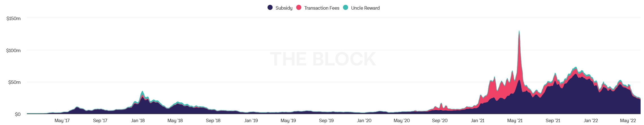Select the May '22 axis label

pyautogui.click(x=628, y=120)
